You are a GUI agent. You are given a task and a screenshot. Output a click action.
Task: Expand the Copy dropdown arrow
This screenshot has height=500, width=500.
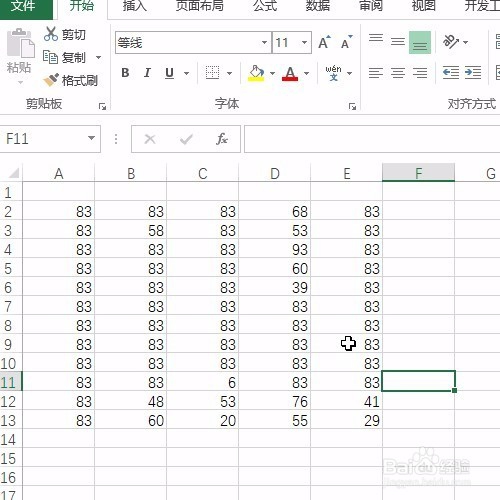coord(98,57)
